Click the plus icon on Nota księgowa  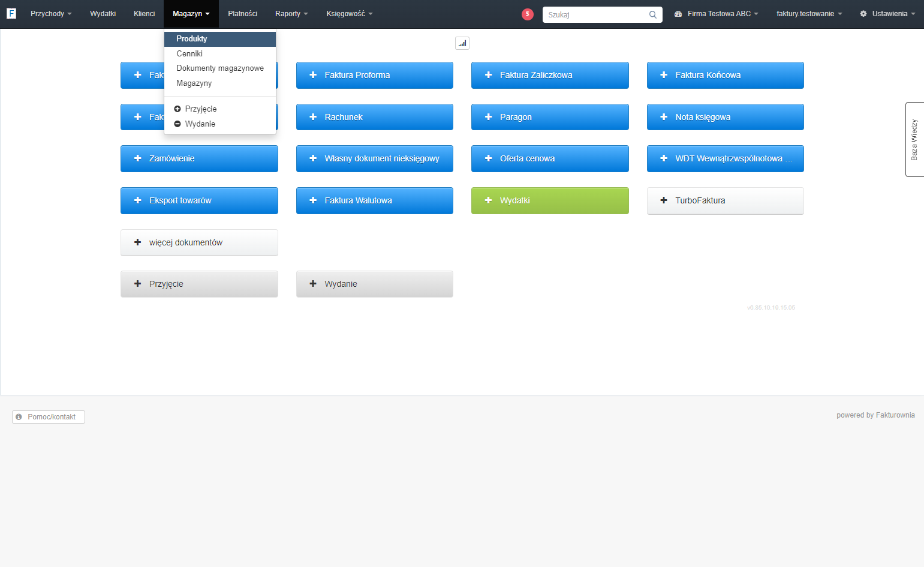click(664, 117)
